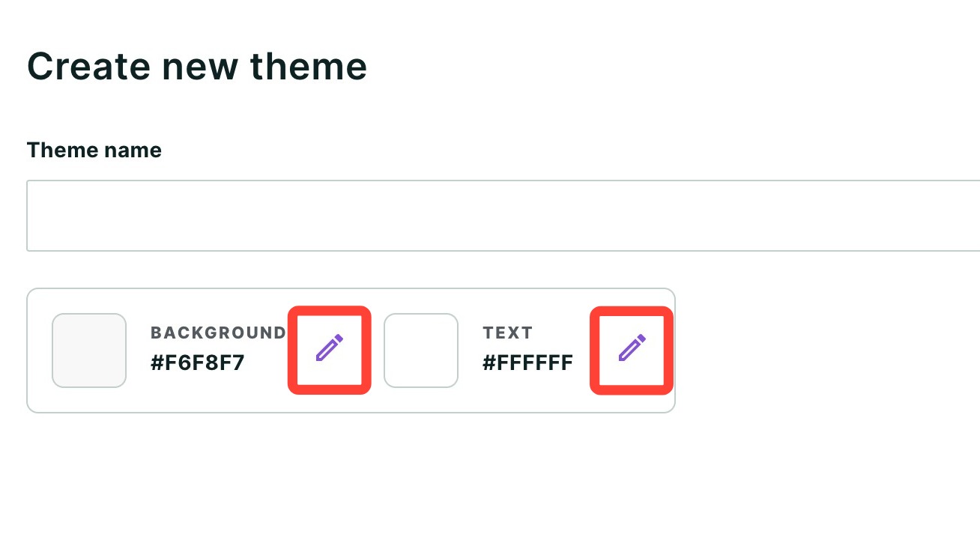Place cursor in the empty theme name box
This screenshot has width=980, height=549.
(503, 216)
